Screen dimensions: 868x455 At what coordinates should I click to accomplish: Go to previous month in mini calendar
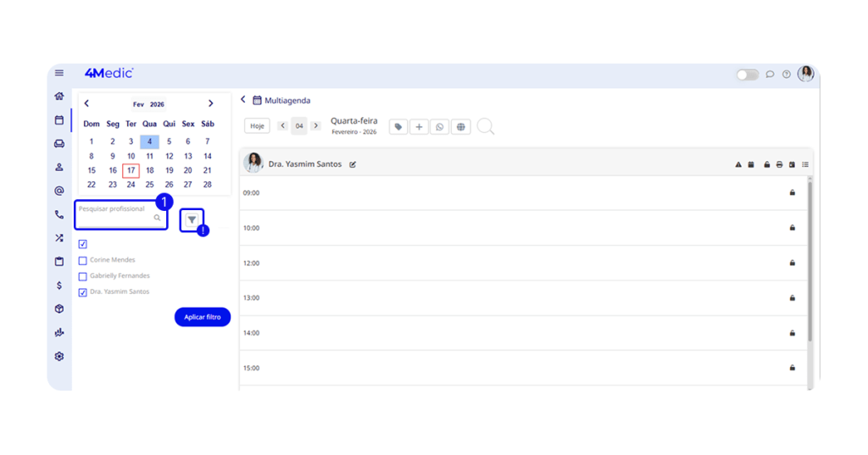86,103
